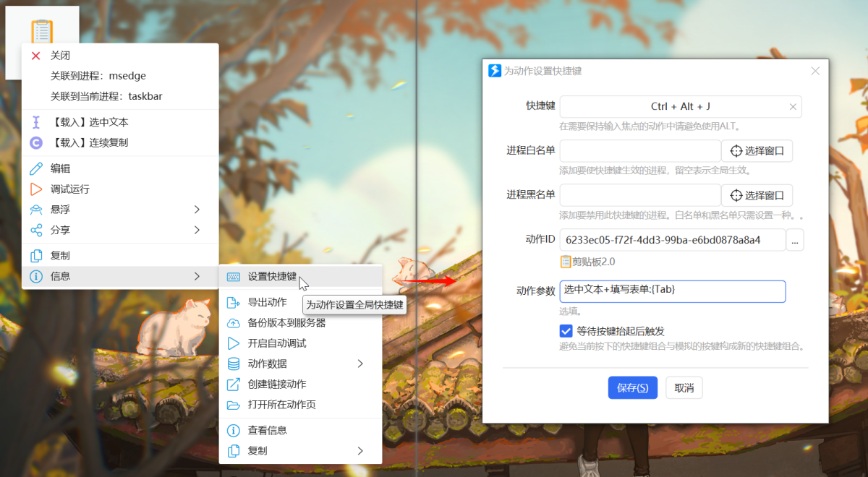The height and width of the screenshot is (477, 868).
Task: Choose 查看信息 in submenu
Action: (300, 430)
